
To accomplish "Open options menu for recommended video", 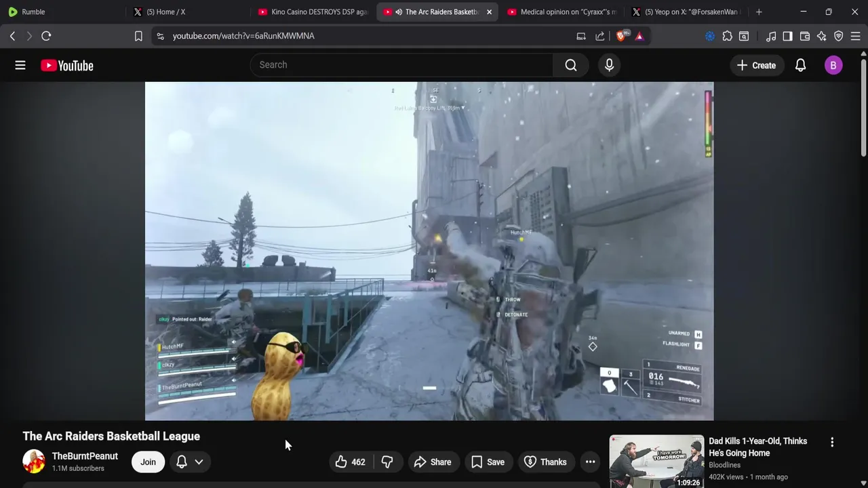I will coord(832,442).
